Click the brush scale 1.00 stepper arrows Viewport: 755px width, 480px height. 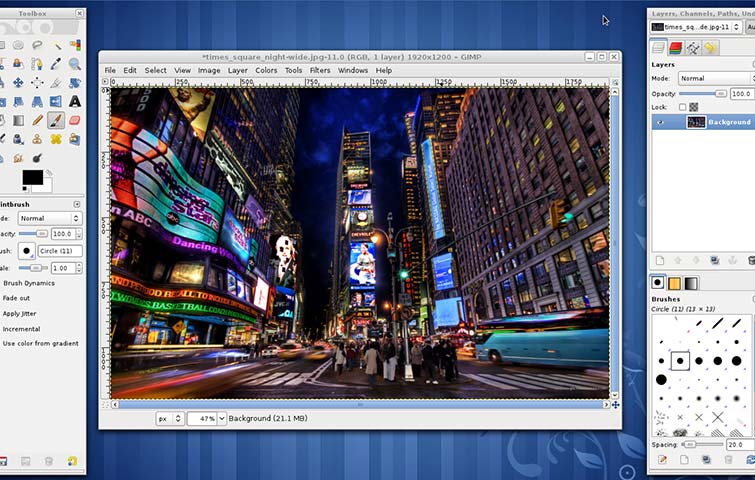point(78,268)
